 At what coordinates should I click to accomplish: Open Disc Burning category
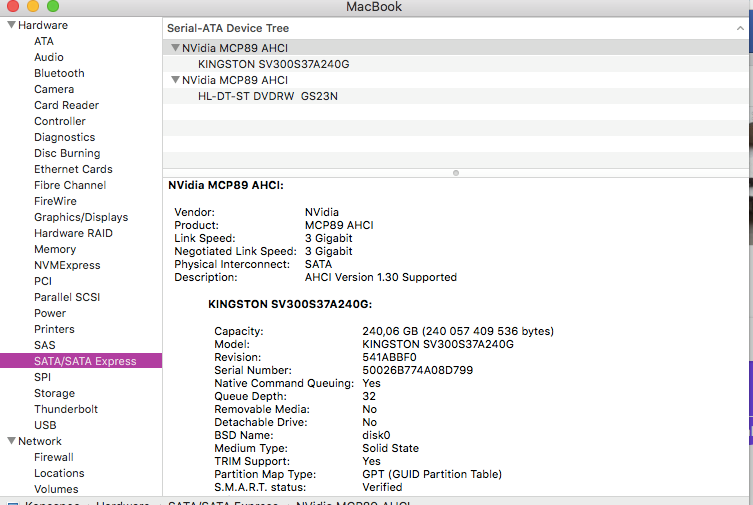click(x=67, y=153)
